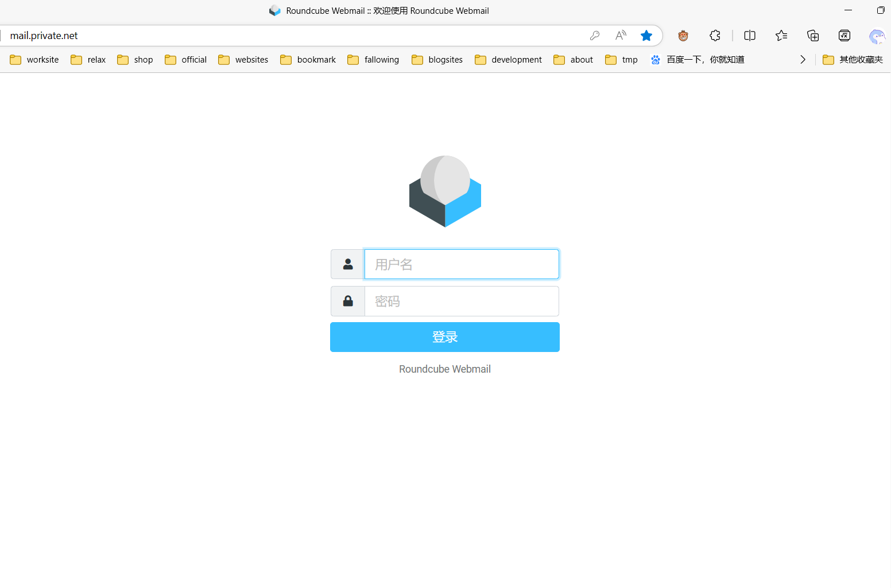The height and width of the screenshot is (588, 891).
Task: Open the Collections icon
Action: 813,36
